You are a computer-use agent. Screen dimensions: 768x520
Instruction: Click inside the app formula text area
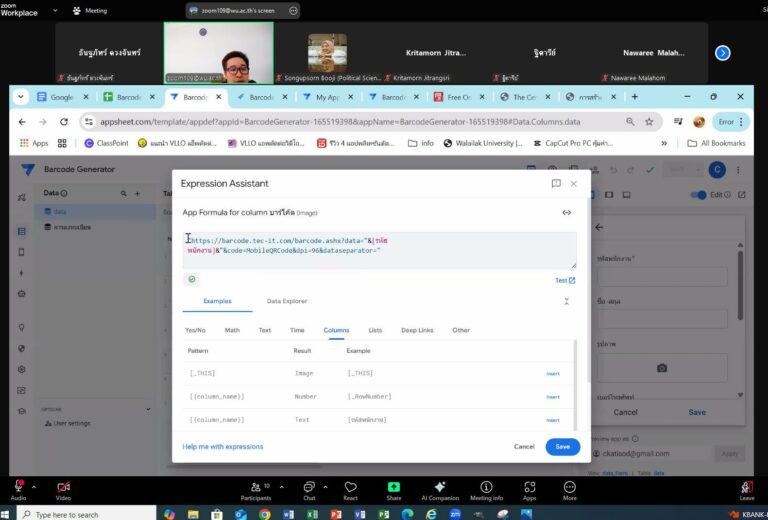(x=380, y=250)
